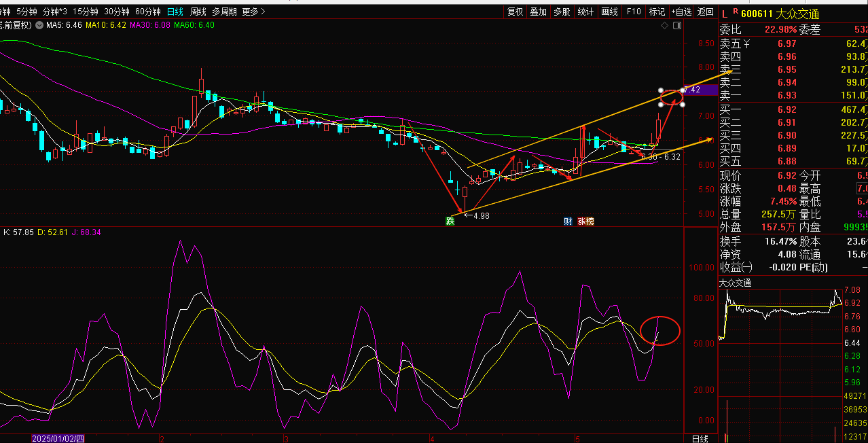Viewport: 868px width, 443px height.
Task: Open F10 company info
Action: coord(633,12)
